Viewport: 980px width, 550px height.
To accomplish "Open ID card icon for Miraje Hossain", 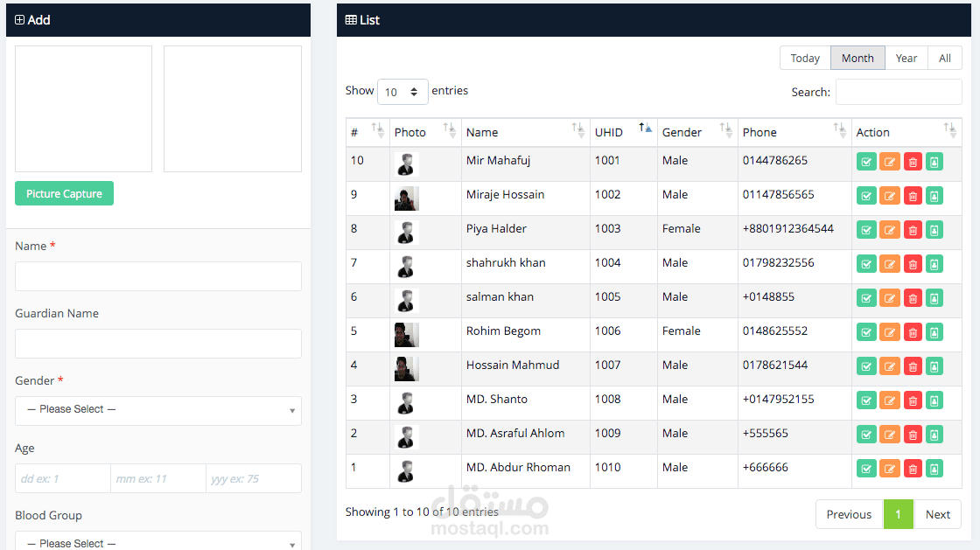I will 934,196.
